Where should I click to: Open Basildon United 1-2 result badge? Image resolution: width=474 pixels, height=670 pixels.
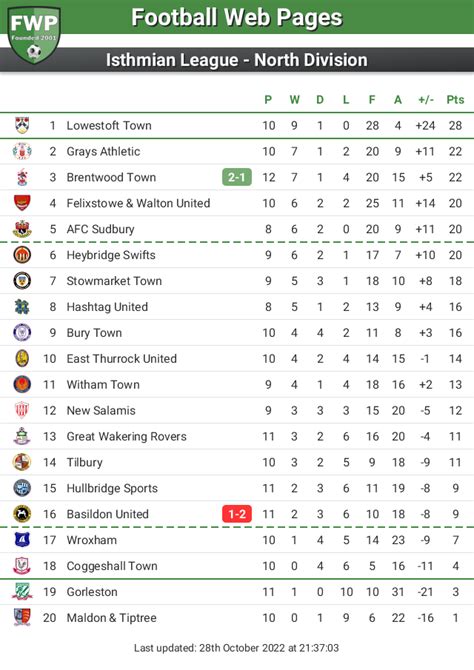237,514
